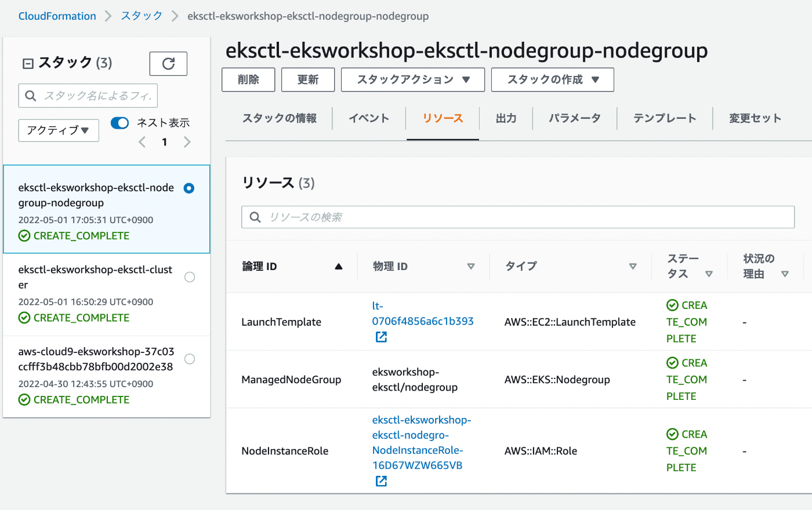This screenshot has width=812, height=510.
Task: Switch to the イベント tab
Action: [x=369, y=118]
